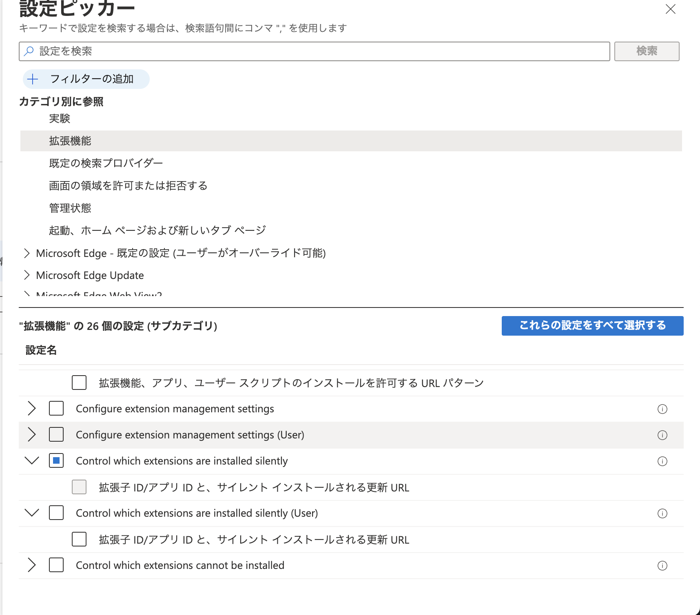The width and height of the screenshot is (700, 615).
Task: Check Configure extension management settings (User) checkbox
Action: pyautogui.click(x=56, y=434)
